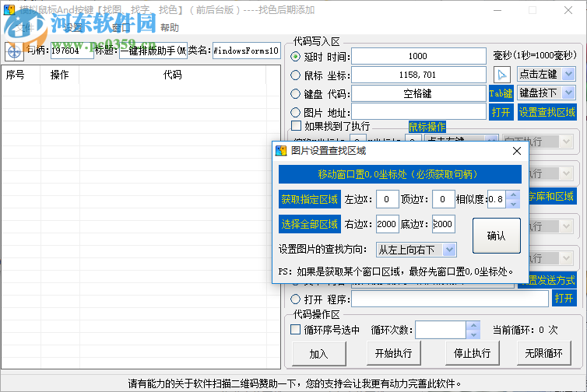Viewport: 587px width, 392px height.
Task: Open the 键盘按下 dropdown
Action: click(568, 93)
